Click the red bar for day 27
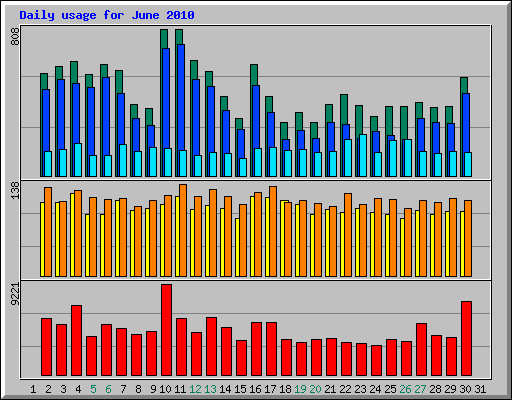Image resolution: width=512 pixels, height=400 pixels. [421, 349]
